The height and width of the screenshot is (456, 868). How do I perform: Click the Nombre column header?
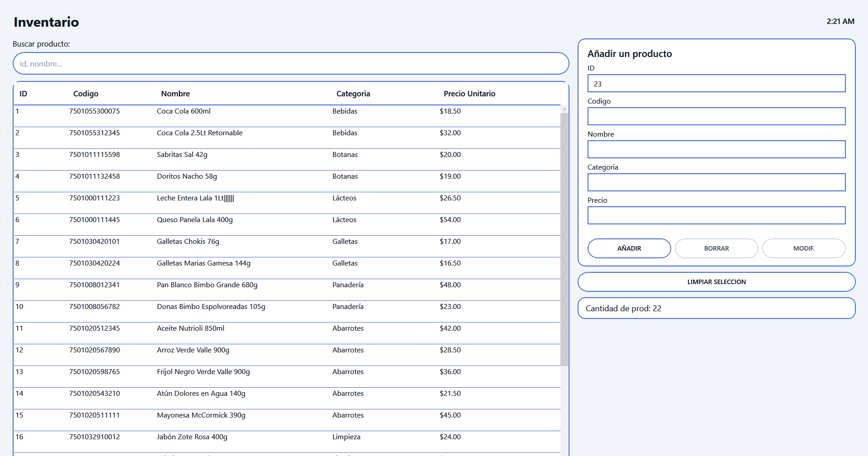point(175,94)
